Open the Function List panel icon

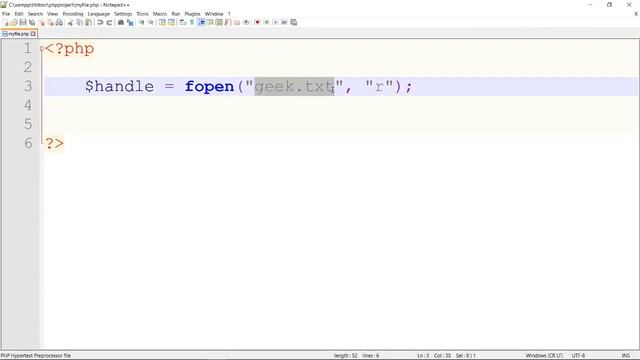228,22
